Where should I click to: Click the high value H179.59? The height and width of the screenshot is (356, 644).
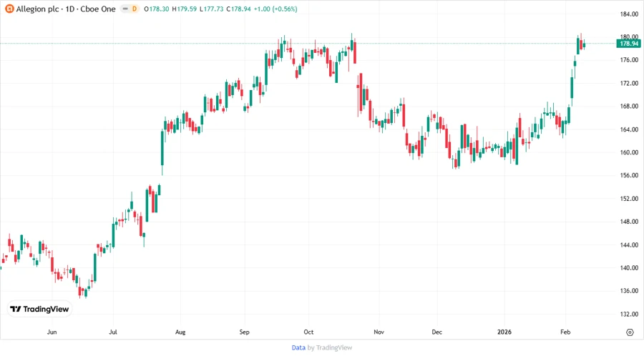pos(185,9)
